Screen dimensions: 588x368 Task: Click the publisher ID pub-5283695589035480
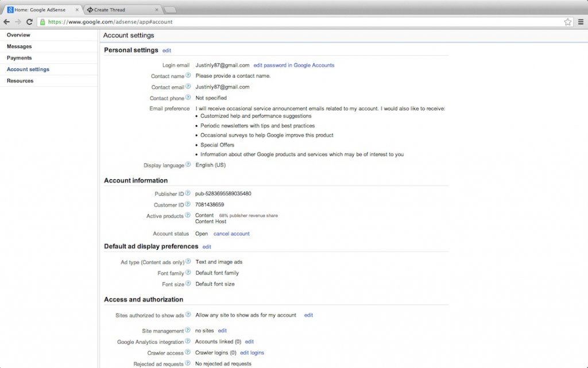click(223, 193)
